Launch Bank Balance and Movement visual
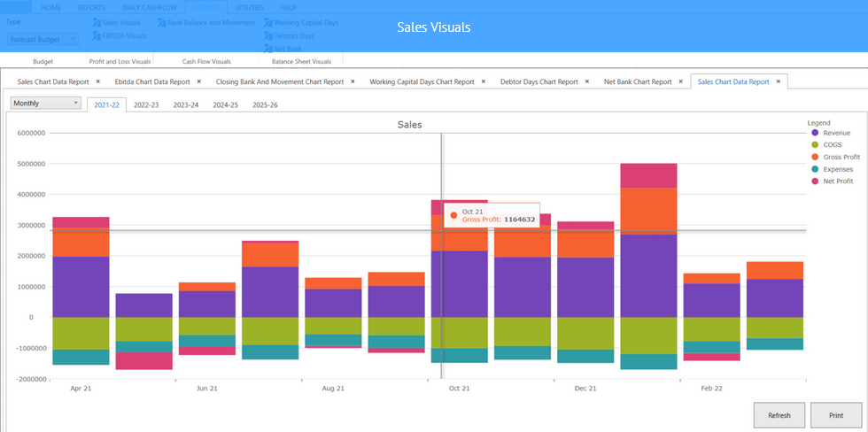Viewport: 868px width, 432px height. 205,22
